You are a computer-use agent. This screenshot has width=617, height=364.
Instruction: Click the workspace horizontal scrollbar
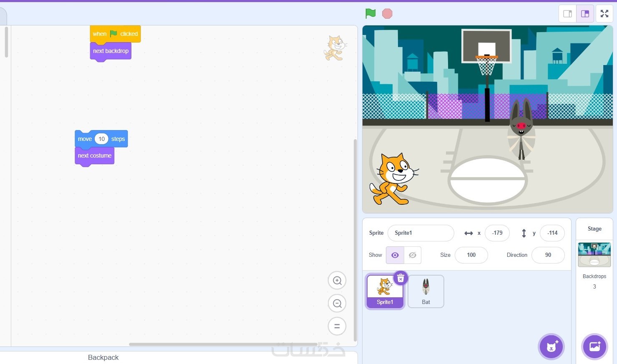(x=223, y=344)
